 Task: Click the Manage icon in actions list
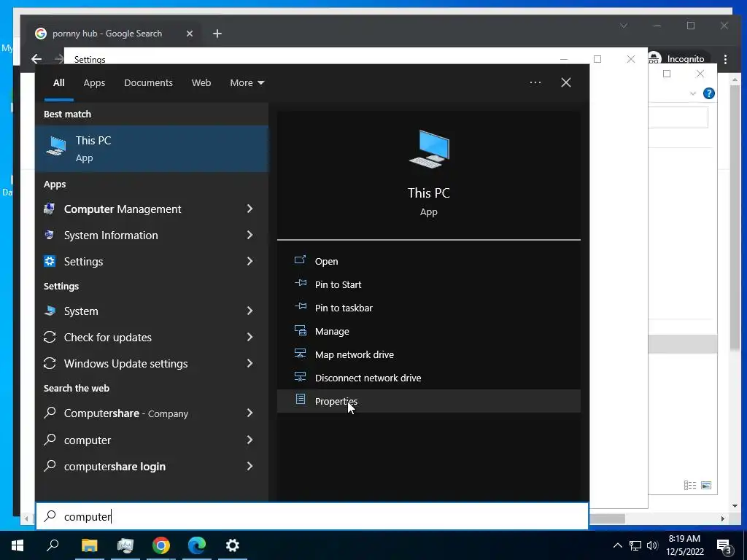coord(300,330)
